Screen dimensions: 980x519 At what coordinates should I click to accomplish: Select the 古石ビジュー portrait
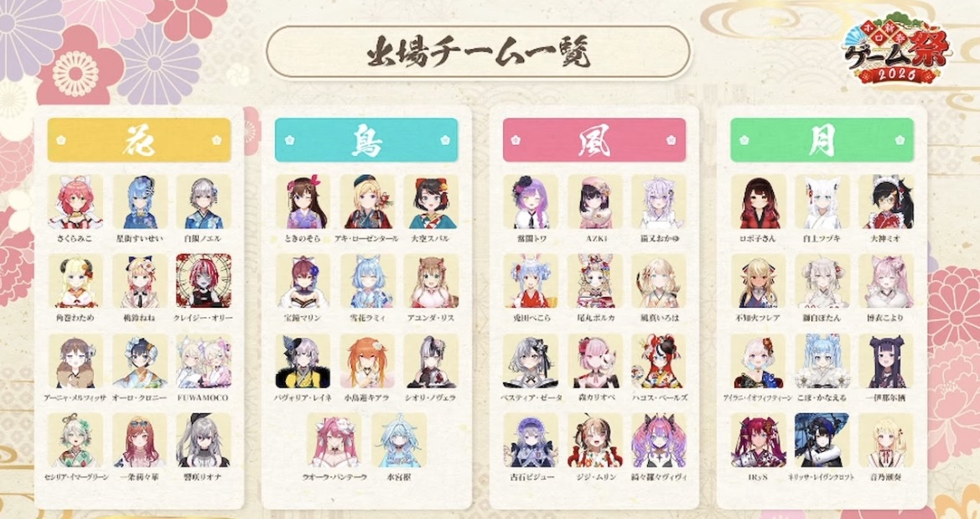click(x=531, y=440)
